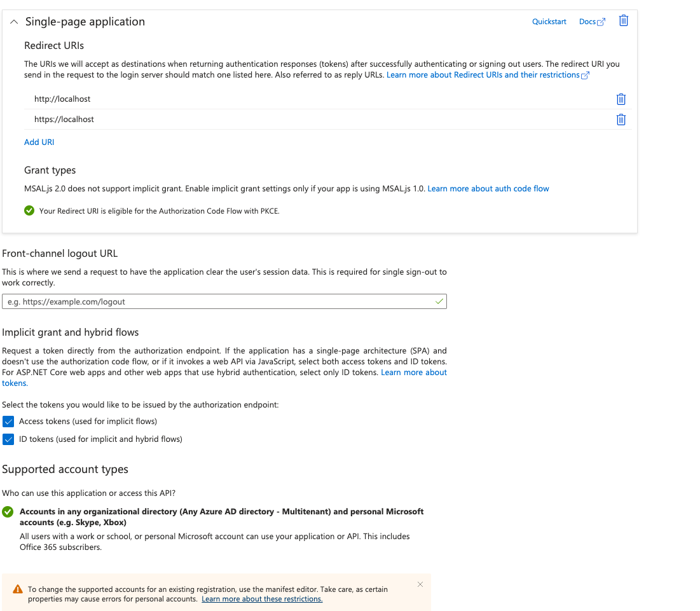Learn more about tokens
Screen dimensions: 700x611
[x=414, y=372]
